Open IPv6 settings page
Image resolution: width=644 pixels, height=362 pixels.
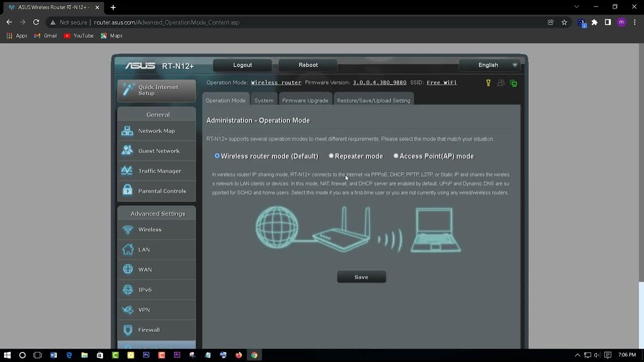(156, 290)
